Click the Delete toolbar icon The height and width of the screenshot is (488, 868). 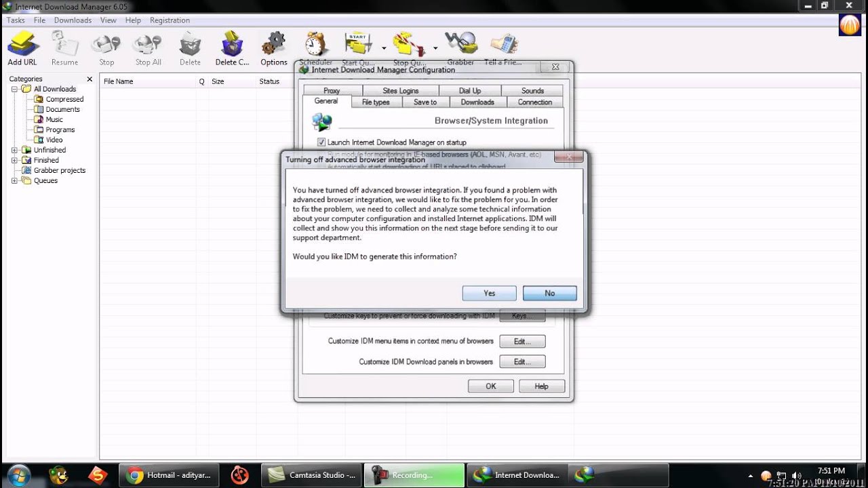(190, 49)
